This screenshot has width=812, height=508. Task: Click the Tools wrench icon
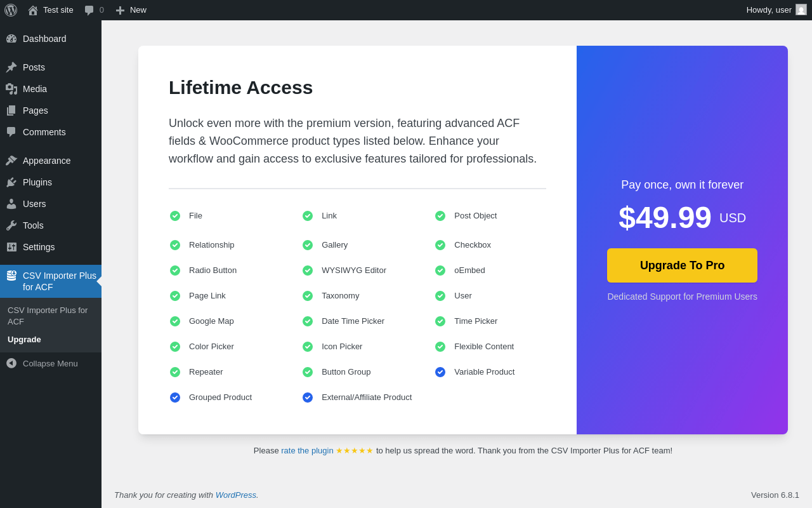pyautogui.click(x=11, y=225)
